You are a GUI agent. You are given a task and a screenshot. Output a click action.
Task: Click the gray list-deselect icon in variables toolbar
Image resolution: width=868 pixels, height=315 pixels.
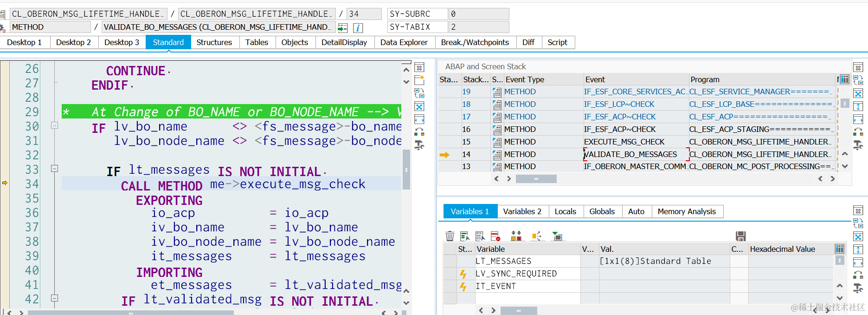point(480,236)
